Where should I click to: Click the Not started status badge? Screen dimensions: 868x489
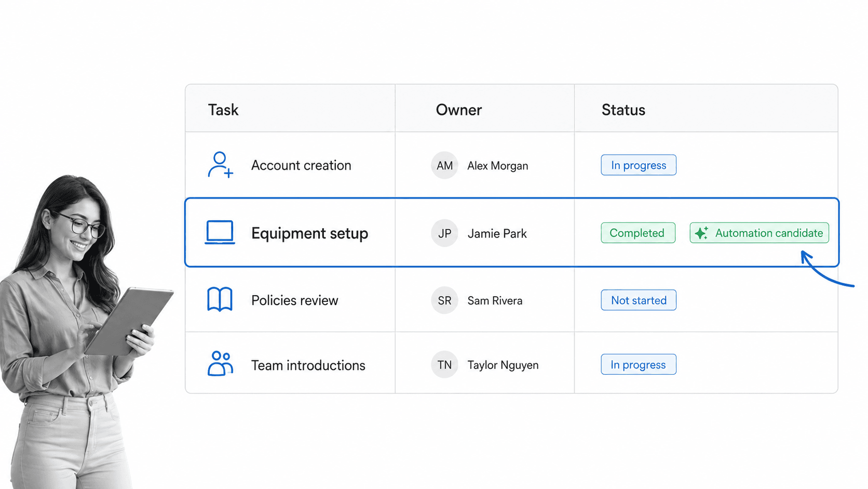pyautogui.click(x=639, y=300)
